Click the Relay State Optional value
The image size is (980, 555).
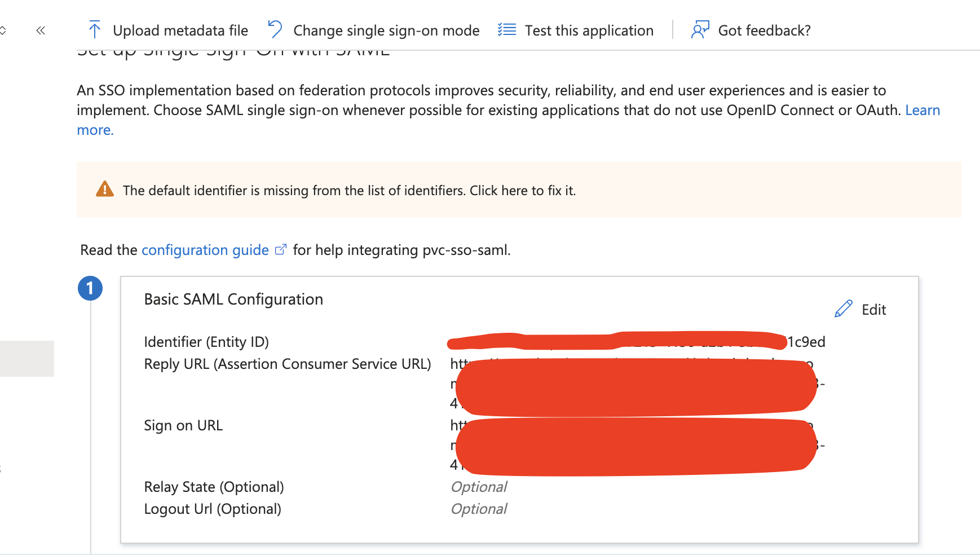coord(479,486)
